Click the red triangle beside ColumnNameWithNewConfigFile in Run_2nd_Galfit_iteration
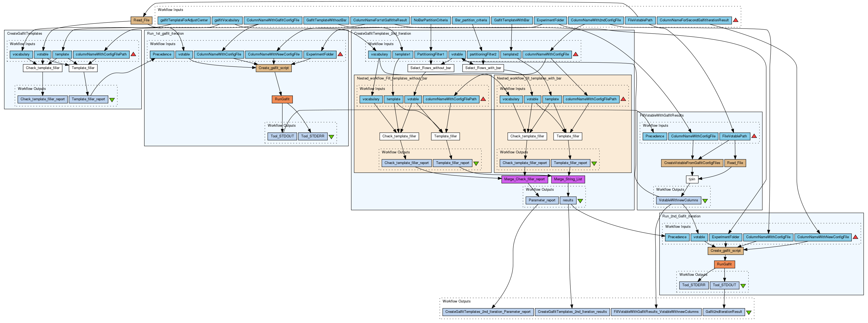This screenshot has height=323, width=868. [x=855, y=237]
